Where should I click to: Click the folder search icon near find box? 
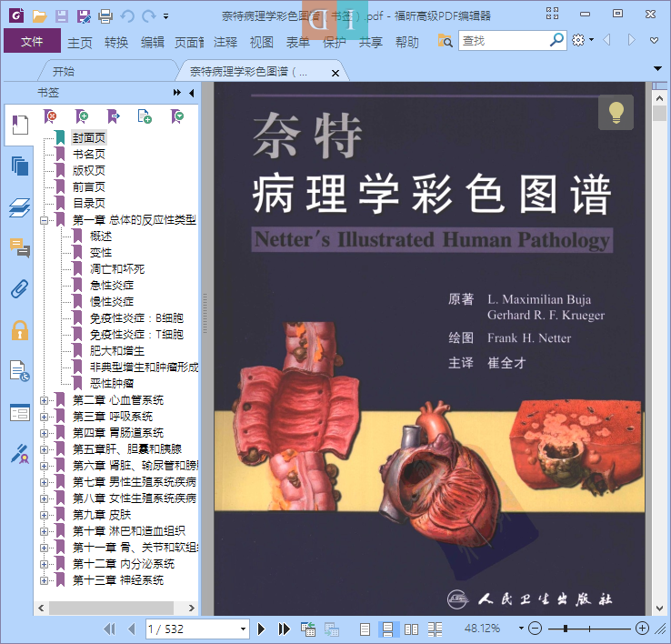click(x=445, y=41)
